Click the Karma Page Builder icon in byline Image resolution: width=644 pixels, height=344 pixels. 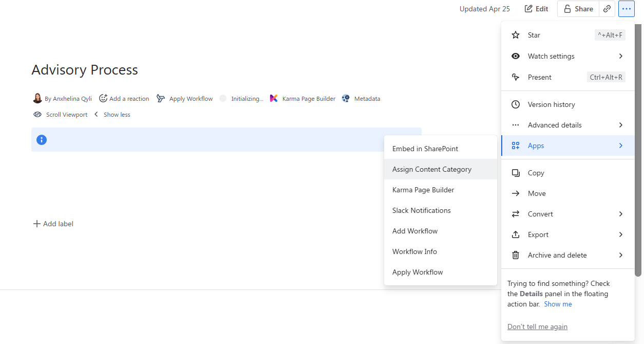click(274, 98)
